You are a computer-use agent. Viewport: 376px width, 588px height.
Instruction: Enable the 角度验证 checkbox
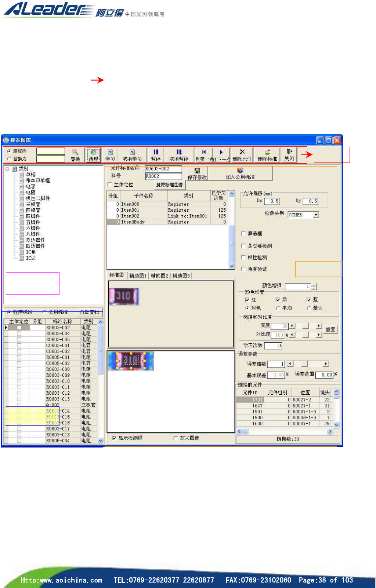pyautogui.click(x=243, y=269)
